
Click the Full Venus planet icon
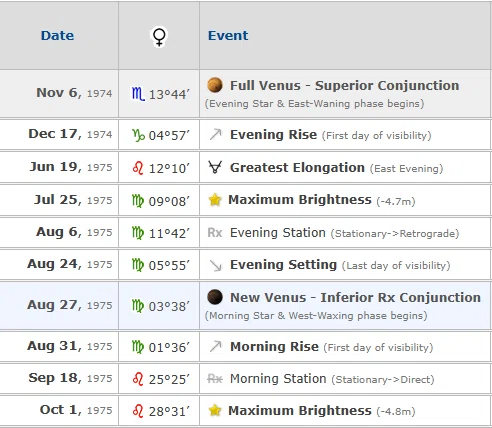(215, 85)
